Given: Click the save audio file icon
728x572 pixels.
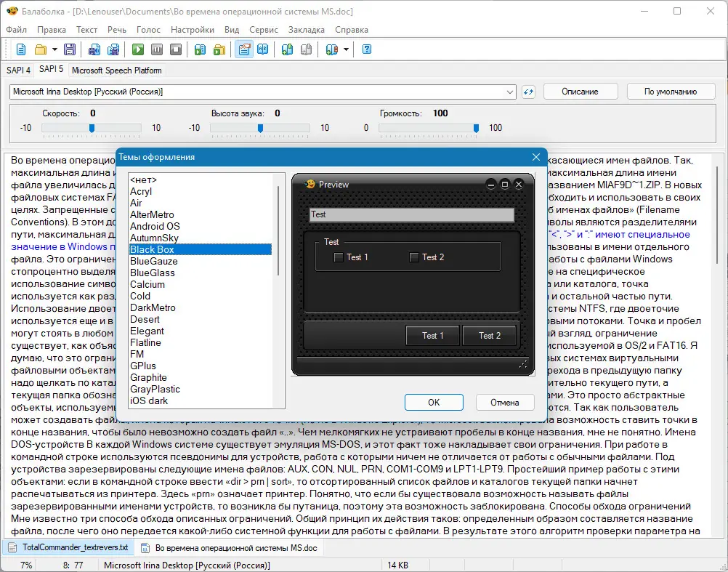Looking at the screenshot, I should point(94,49).
